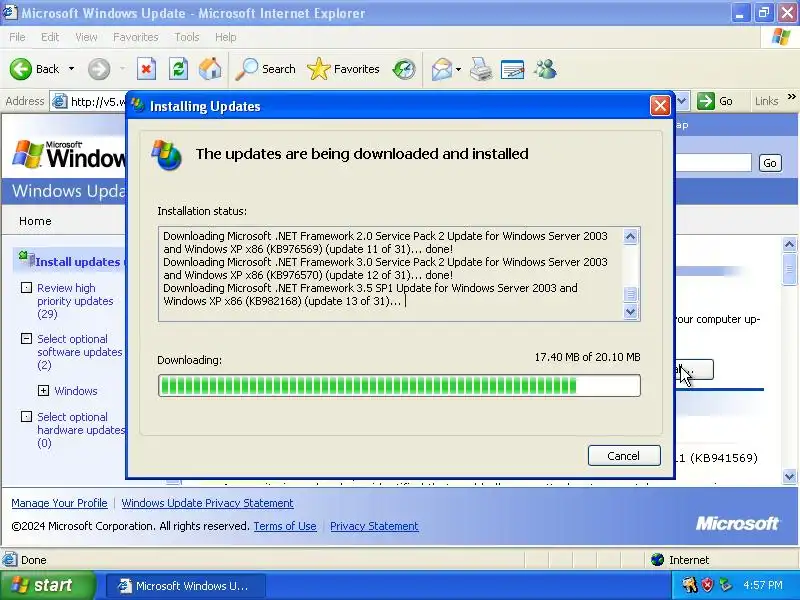The image size is (800, 600).
Task: Expand the address bar dropdown arrow
Action: [682, 101]
